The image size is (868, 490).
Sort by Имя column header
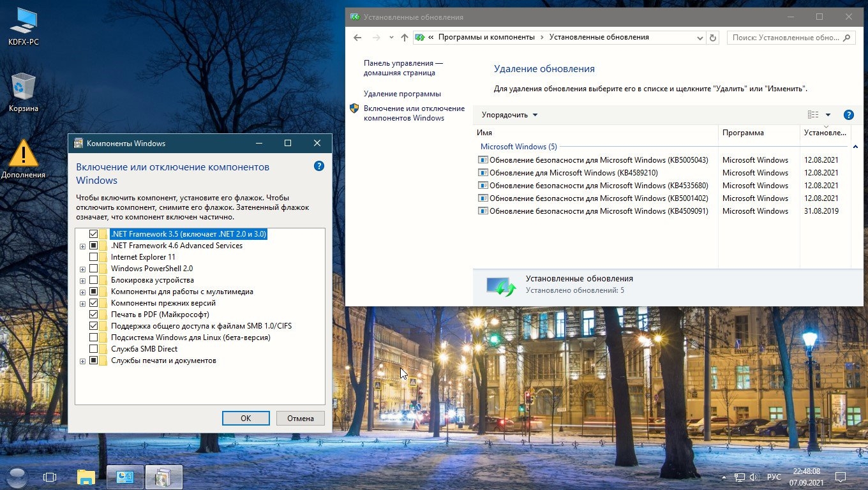coord(484,133)
